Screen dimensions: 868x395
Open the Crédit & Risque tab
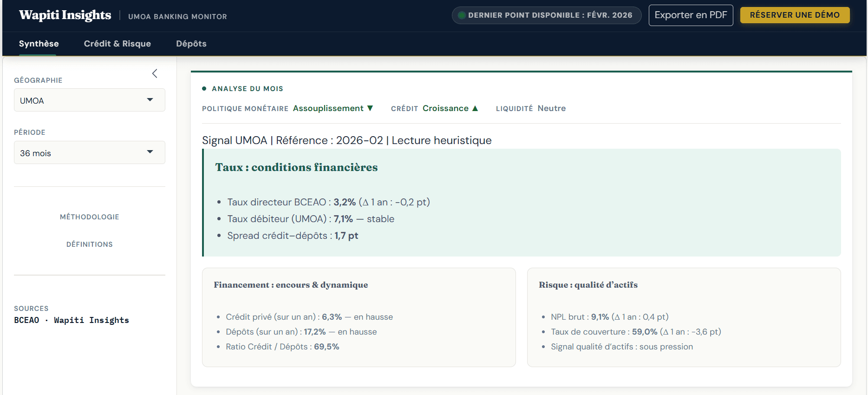[117, 44]
